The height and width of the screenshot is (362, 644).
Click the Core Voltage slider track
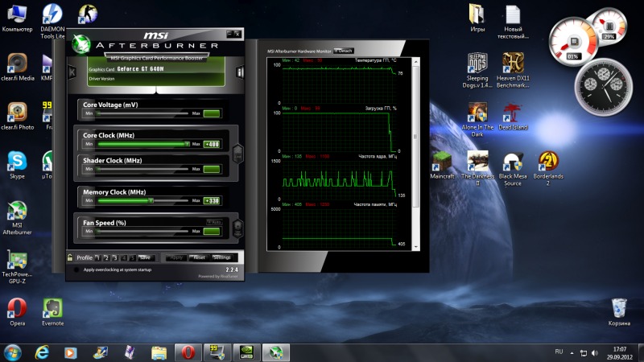[x=142, y=113]
